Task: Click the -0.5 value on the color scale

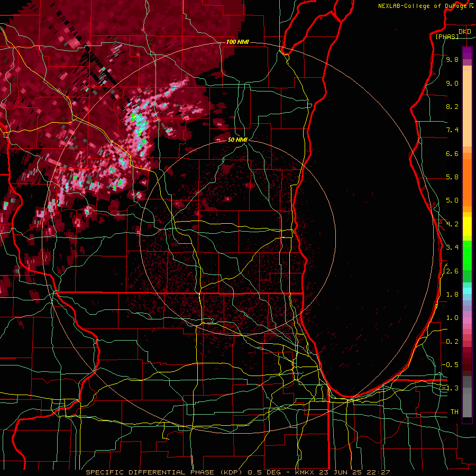Action: click(451, 364)
